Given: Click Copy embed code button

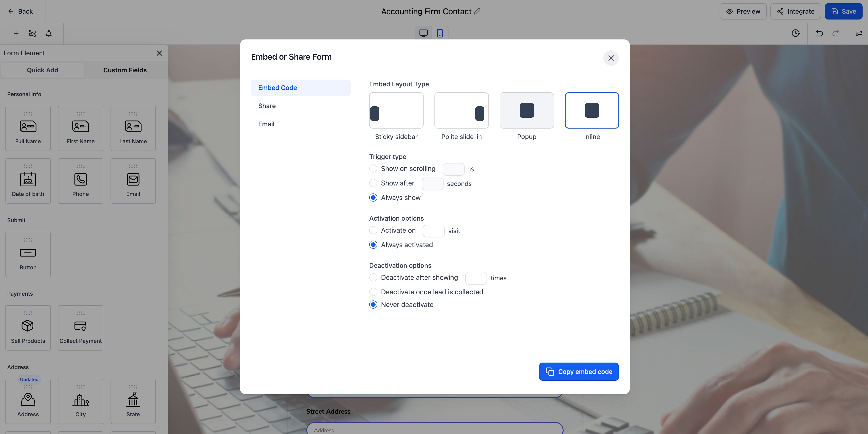Looking at the screenshot, I should click(x=579, y=372).
